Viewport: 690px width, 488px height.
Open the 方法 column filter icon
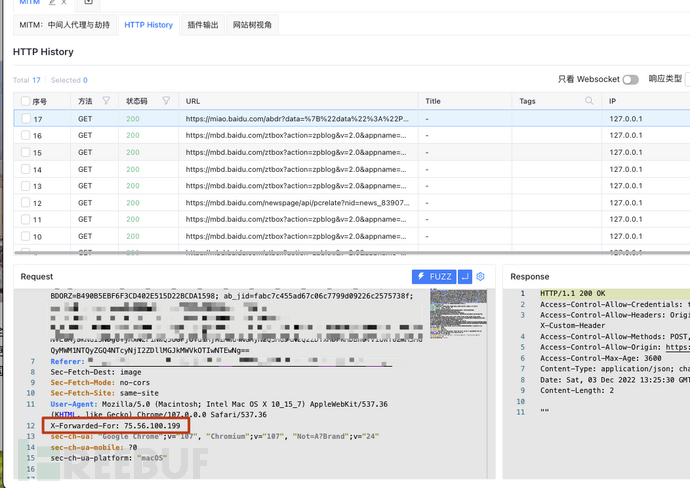pyautogui.click(x=106, y=101)
